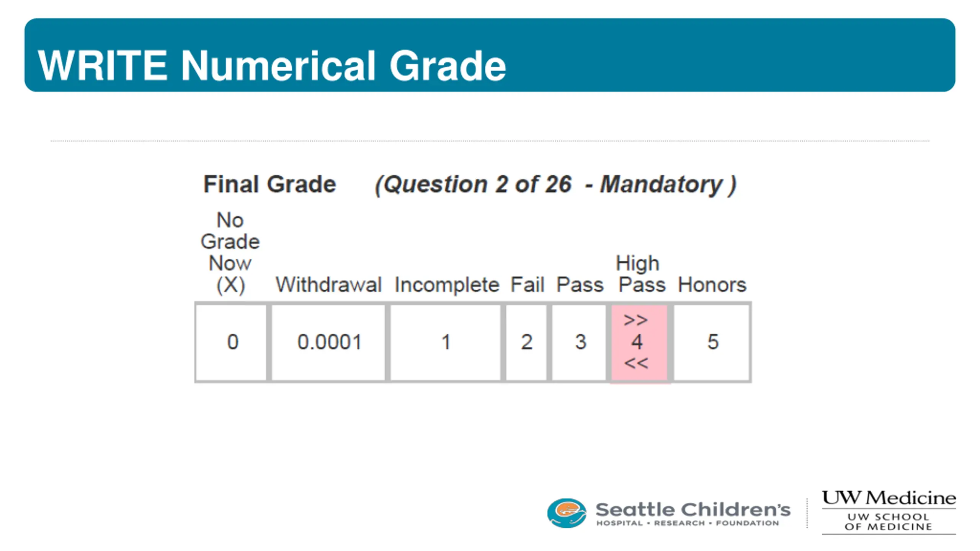Choose the 0.0001 Withdrawal grade cell
The image size is (980, 551).
point(328,342)
